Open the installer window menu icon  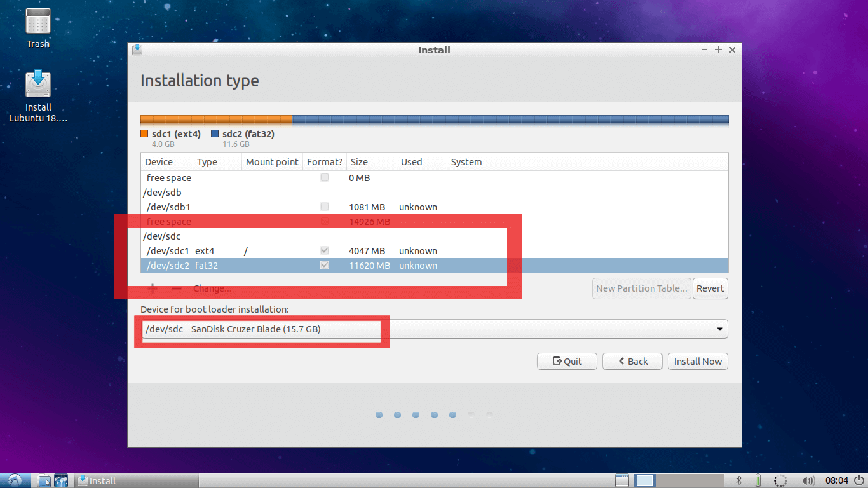click(137, 50)
